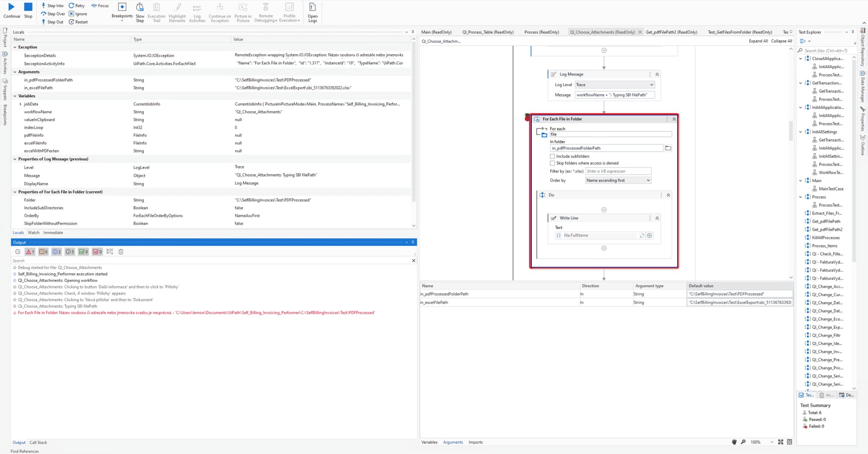Image resolution: width=868 pixels, height=454 pixels.
Task: Click Step Over in debug toolbar
Action: click(x=53, y=14)
